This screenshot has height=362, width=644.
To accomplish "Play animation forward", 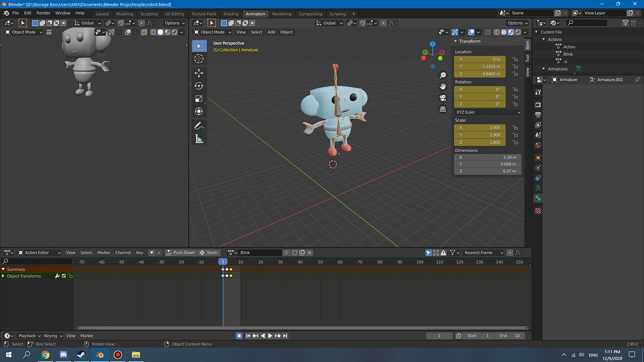I will tap(270, 336).
